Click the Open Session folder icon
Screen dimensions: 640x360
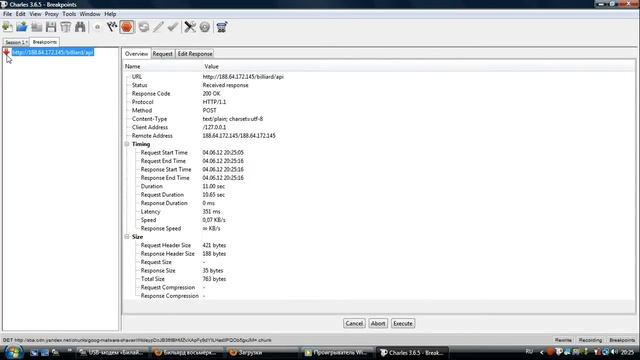point(22,27)
